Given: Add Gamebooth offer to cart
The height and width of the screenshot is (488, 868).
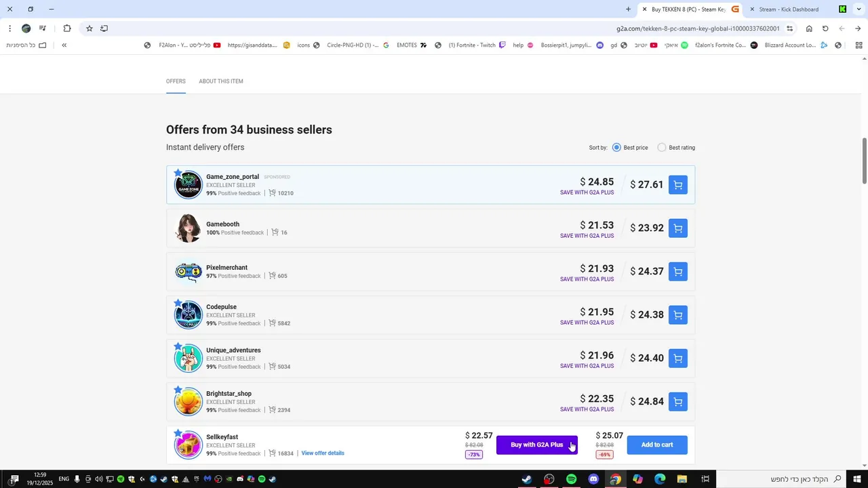Looking at the screenshot, I should point(677,228).
